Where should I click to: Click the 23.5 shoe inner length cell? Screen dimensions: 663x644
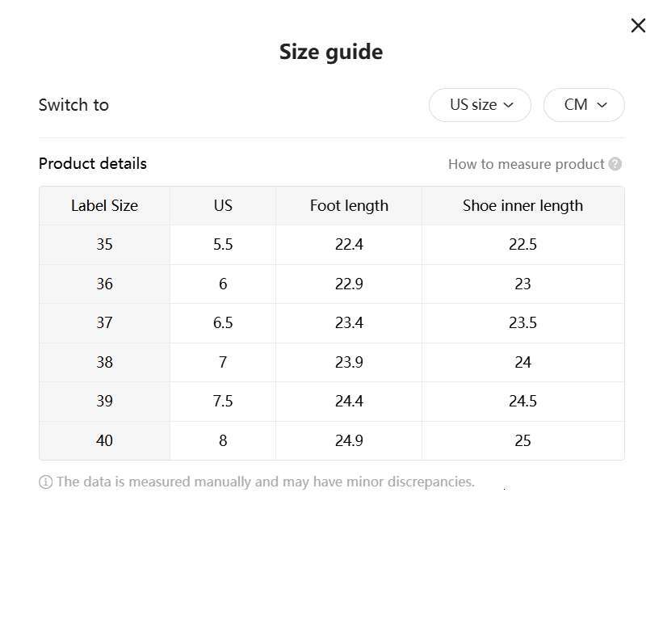coord(522,323)
